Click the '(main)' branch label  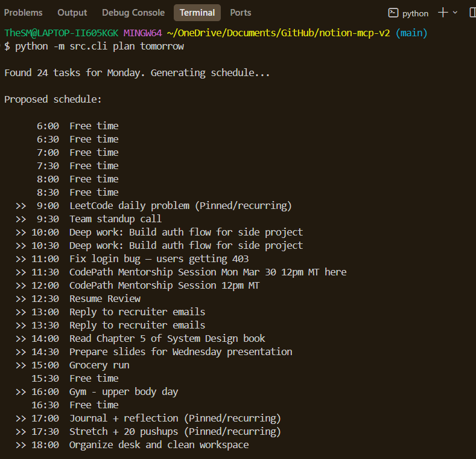pyautogui.click(x=411, y=33)
